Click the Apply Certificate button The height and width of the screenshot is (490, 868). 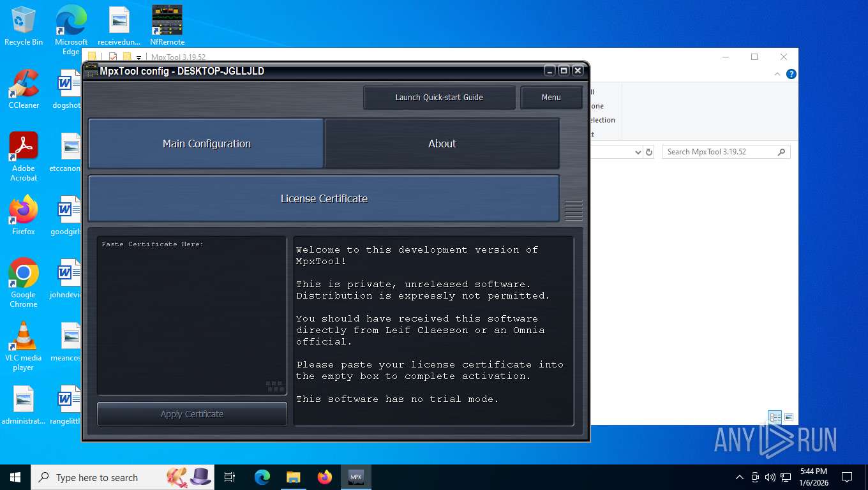coord(192,414)
